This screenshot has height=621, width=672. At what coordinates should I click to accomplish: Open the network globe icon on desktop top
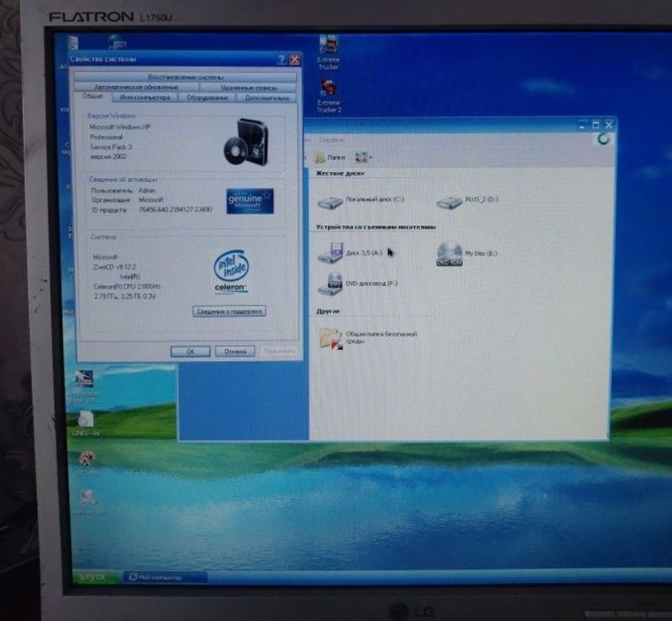coord(116,42)
